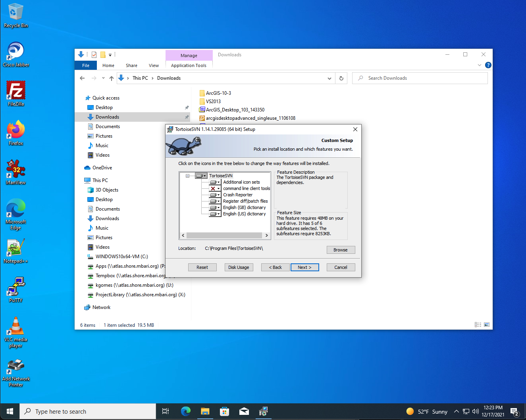The image size is (526, 420).
Task: Open Customize Quick Access Toolbar dropdown
Action: click(x=110, y=55)
